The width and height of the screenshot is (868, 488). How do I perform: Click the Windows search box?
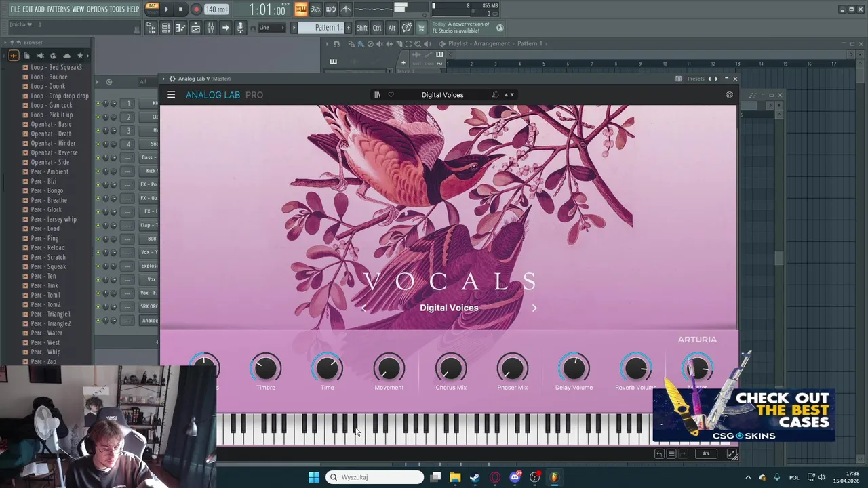click(x=374, y=477)
